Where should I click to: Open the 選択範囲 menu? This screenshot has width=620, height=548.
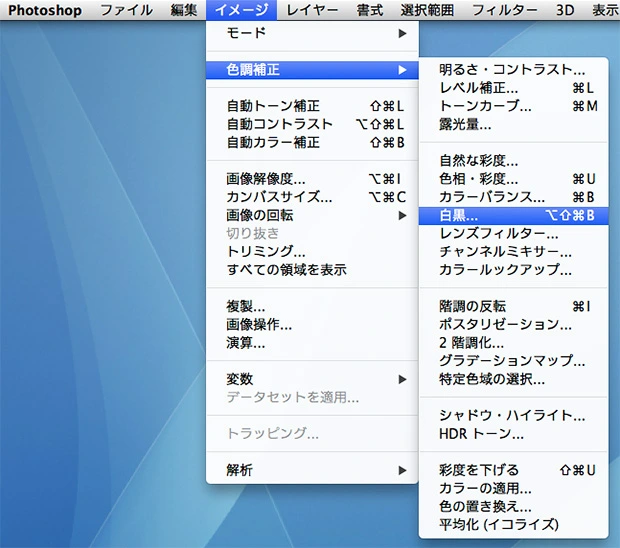(x=427, y=10)
